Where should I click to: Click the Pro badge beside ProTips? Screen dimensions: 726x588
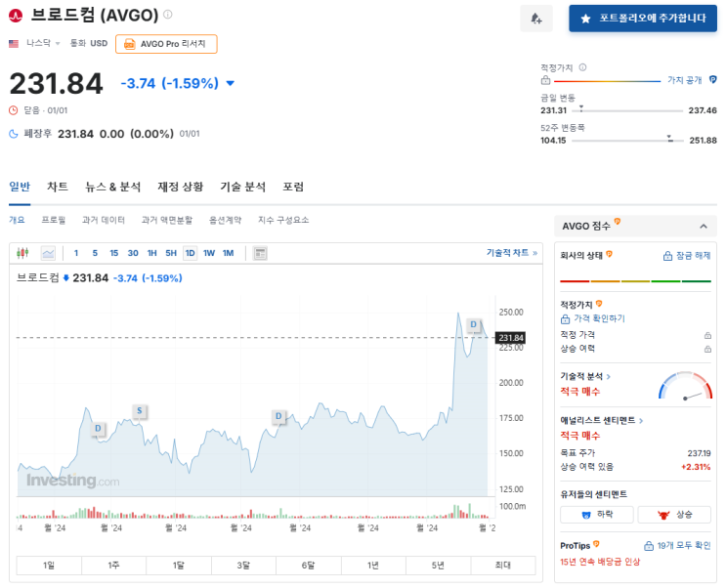[596, 543]
